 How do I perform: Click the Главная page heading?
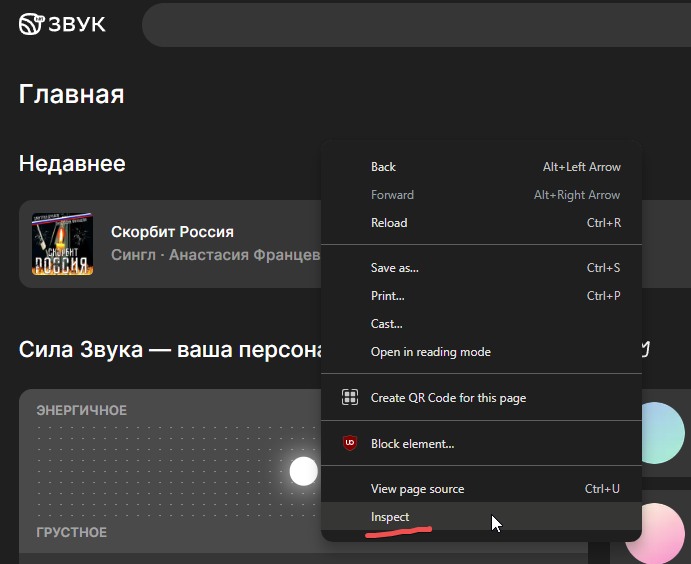(71, 94)
